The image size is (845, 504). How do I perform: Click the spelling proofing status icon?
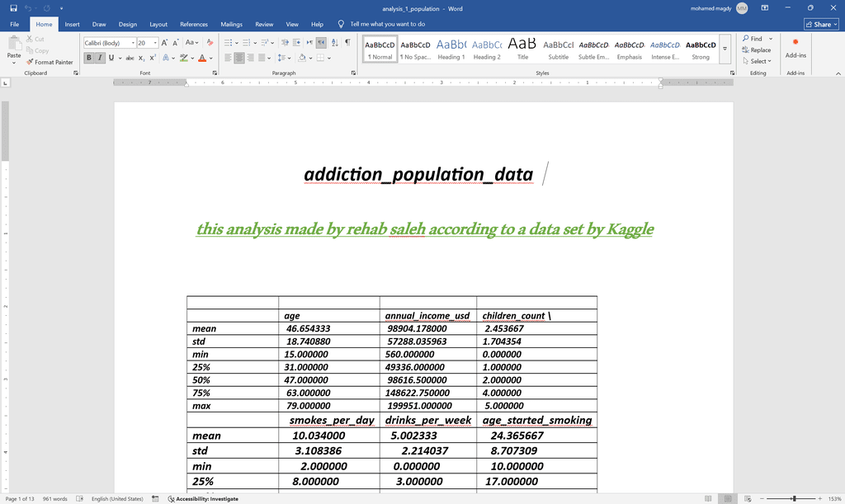coord(80,499)
